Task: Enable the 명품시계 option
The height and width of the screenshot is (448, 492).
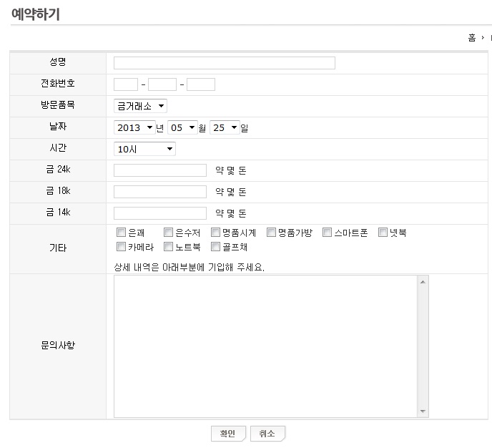Action: 215,233
